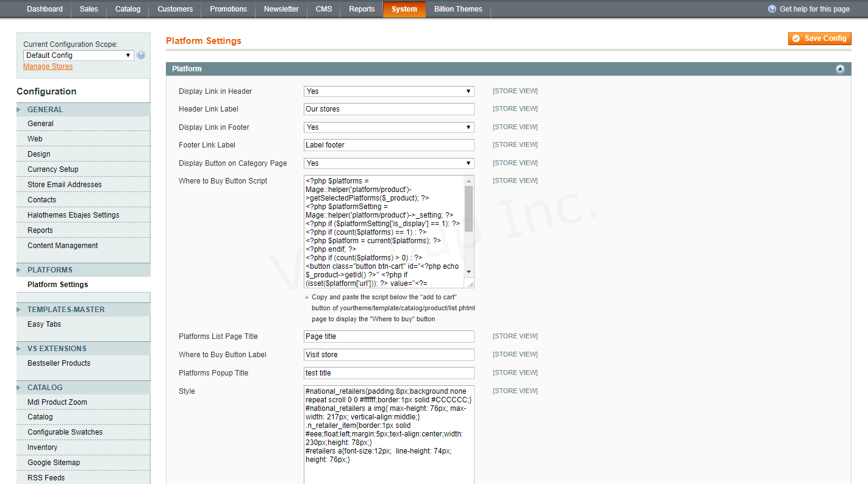Open the Catalog menu
The image size is (868, 484).
(x=127, y=9)
